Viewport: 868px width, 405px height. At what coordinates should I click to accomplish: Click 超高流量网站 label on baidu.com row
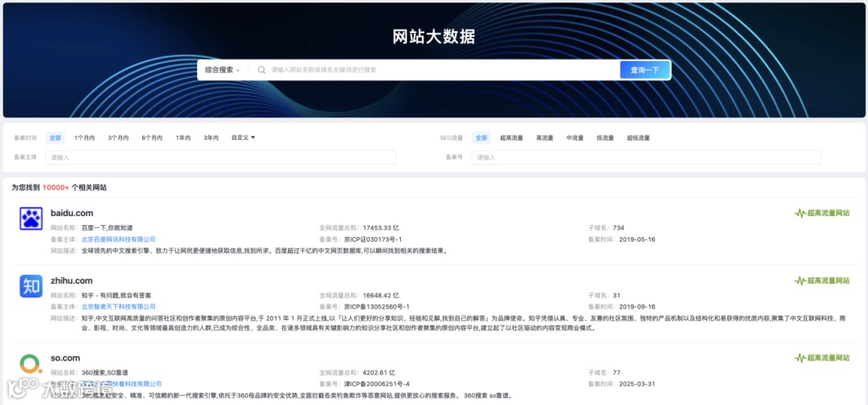828,213
